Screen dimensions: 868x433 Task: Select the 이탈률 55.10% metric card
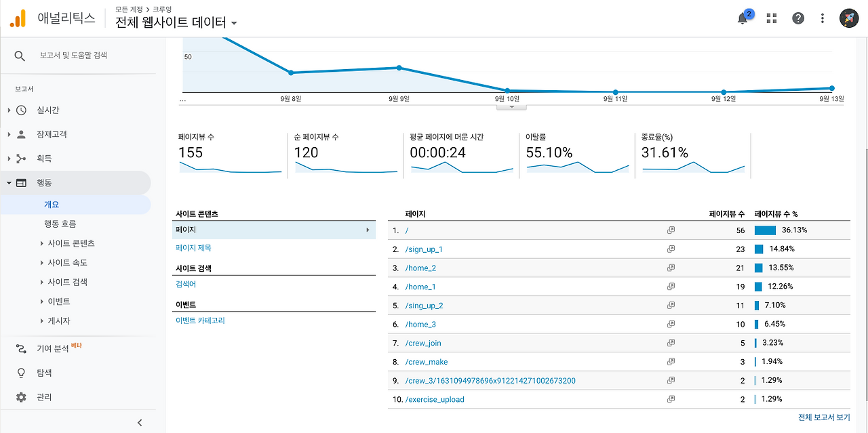click(x=577, y=154)
